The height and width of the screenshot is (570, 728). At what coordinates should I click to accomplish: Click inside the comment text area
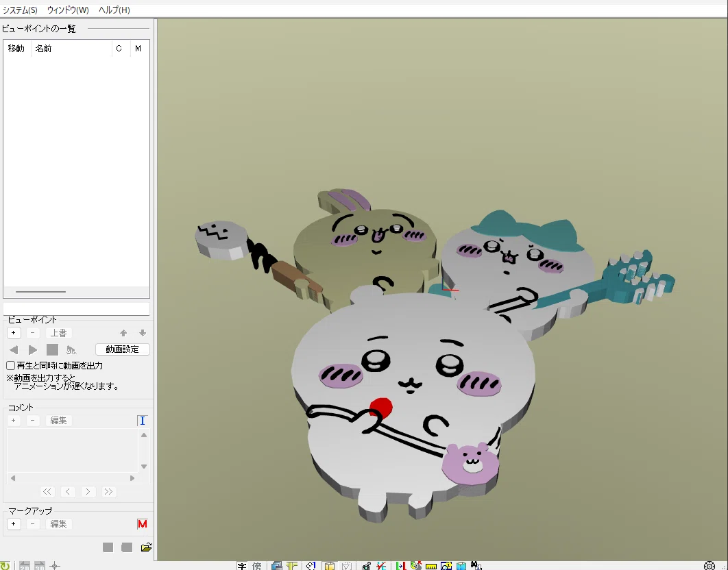click(73, 450)
